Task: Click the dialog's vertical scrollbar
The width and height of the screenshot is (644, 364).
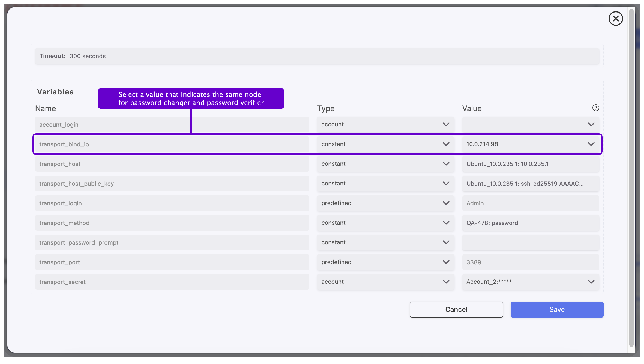Action: click(x=631, y=177)
